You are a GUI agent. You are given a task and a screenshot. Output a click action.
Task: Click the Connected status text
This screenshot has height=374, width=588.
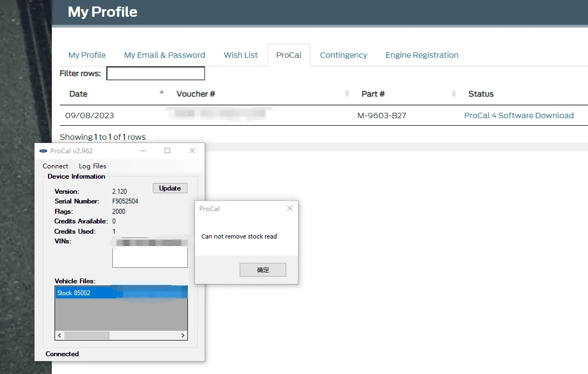(x=62, y=354)
